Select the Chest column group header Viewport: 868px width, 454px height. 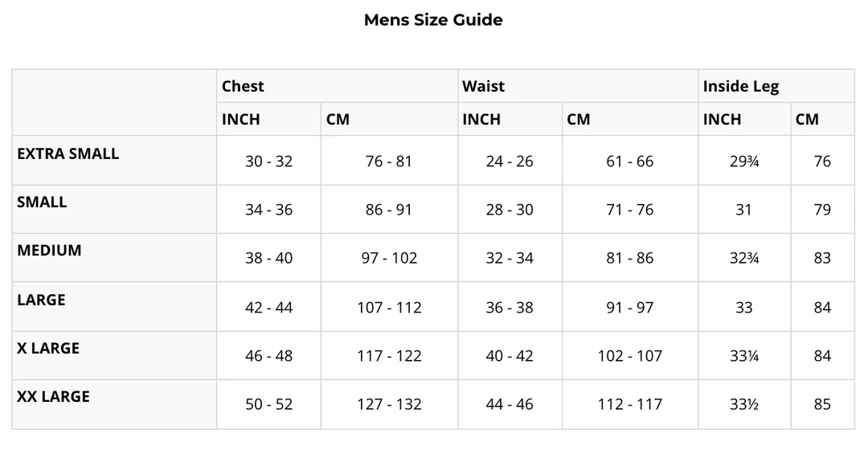tap(243, 87)
